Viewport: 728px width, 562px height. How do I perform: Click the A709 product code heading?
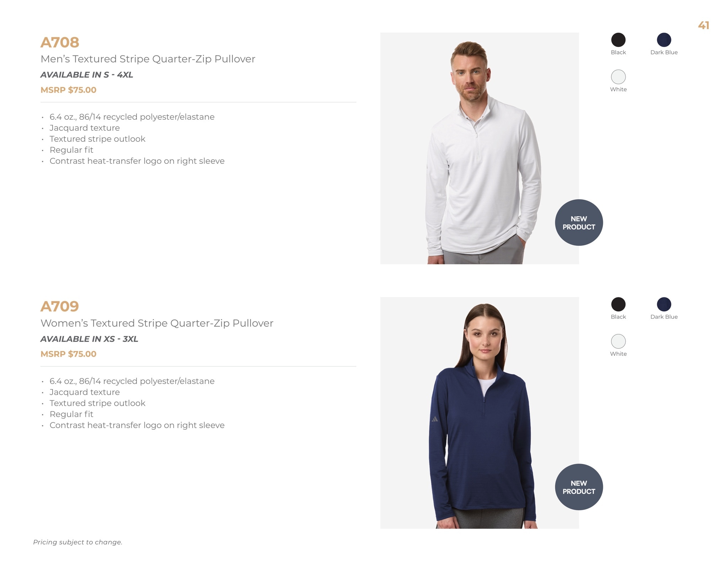(x=60, y=306)
